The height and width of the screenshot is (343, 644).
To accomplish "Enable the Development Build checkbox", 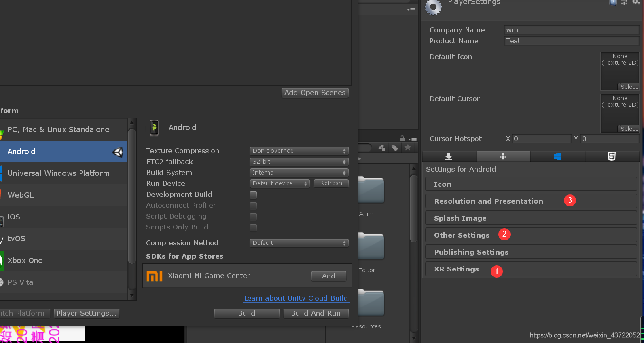I will pyautogui.click(x=253, y=195).
